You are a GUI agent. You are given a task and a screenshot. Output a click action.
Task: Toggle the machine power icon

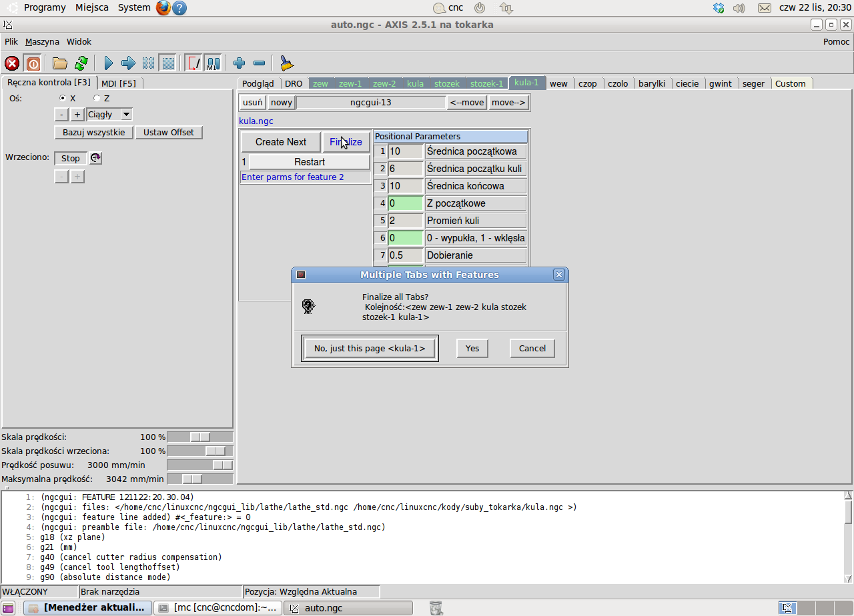tap(33, 63)
